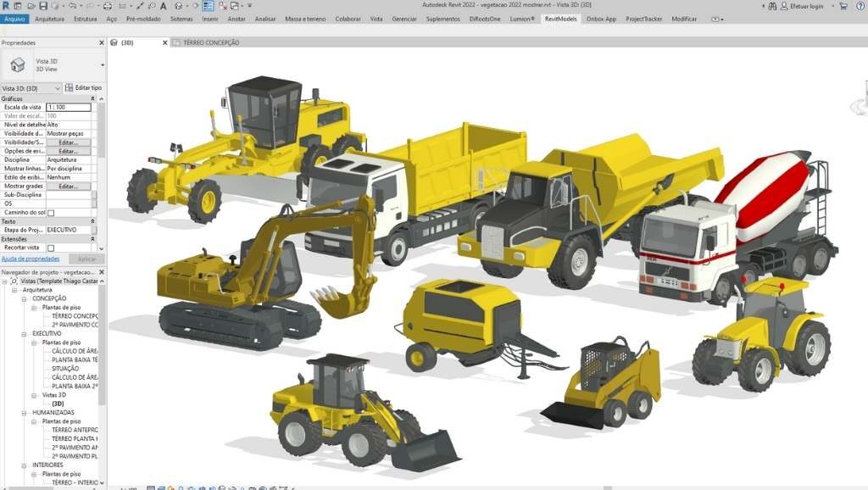Image resolution: width=868 pixels, height=490 pixels.
Task: Open the Vista 3D type selector dropdown
Action: tap(102, 64)
